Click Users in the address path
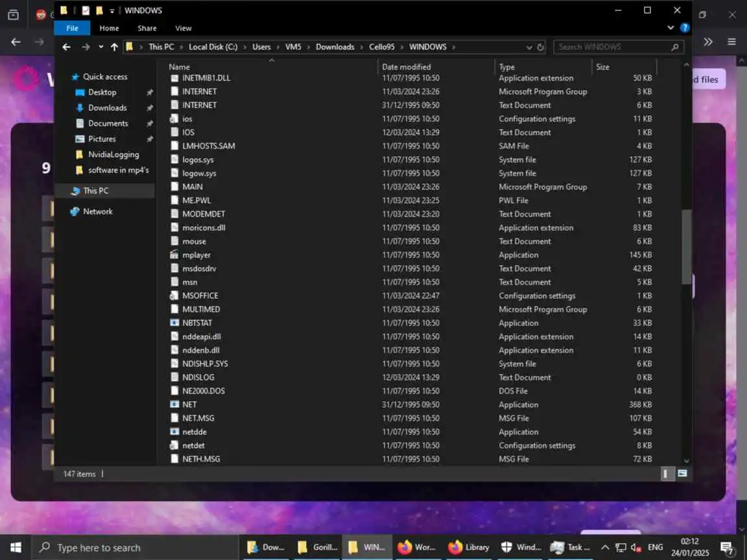Viewport: 747px width, 560px height. pyautogui.click(x=261, y=47)
